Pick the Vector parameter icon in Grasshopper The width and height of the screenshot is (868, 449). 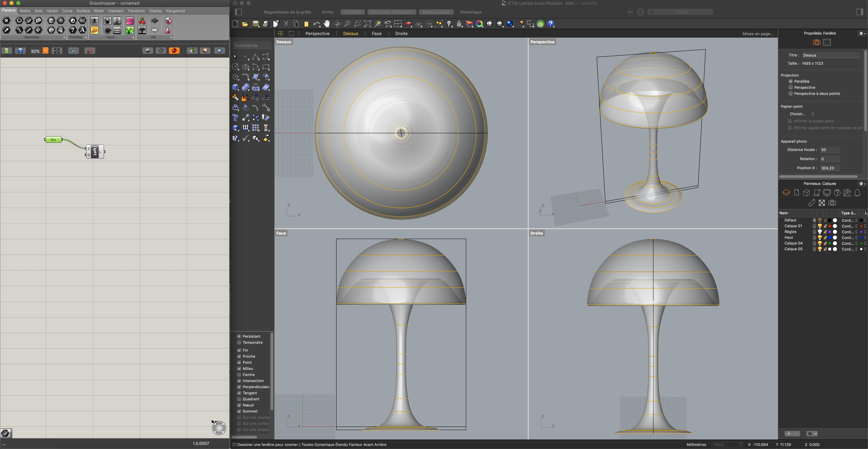(6, 30)
